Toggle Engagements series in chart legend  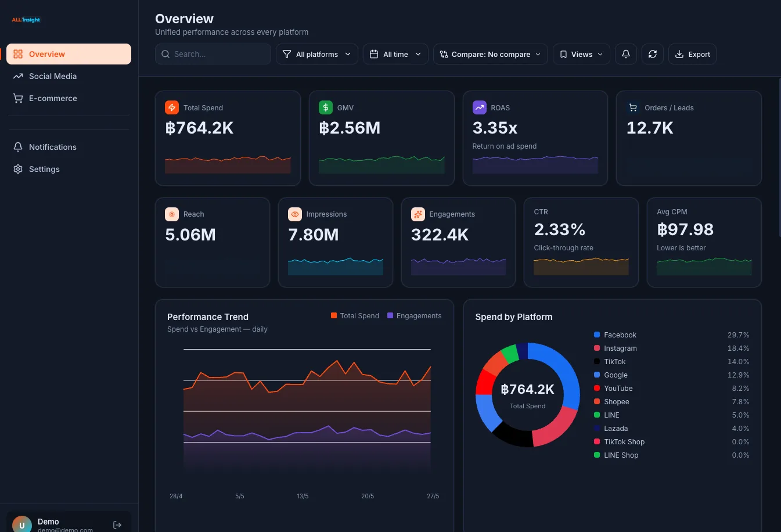[414, 316]
